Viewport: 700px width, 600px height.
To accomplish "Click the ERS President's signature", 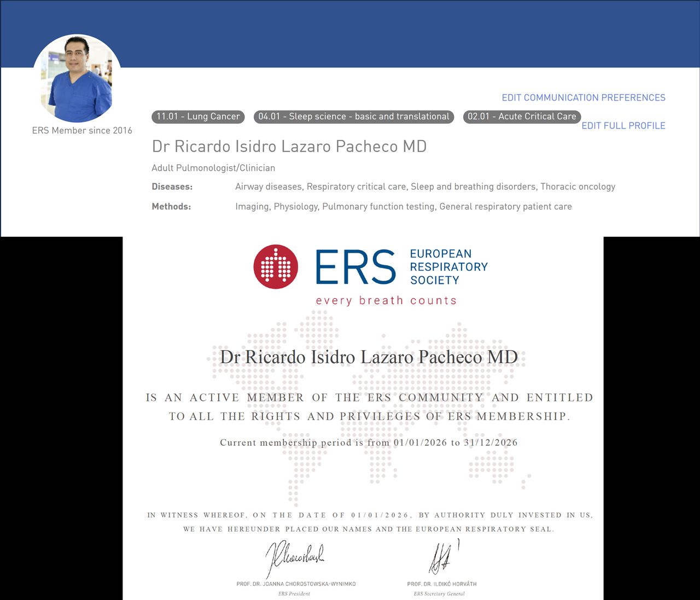I will (295, 559).
